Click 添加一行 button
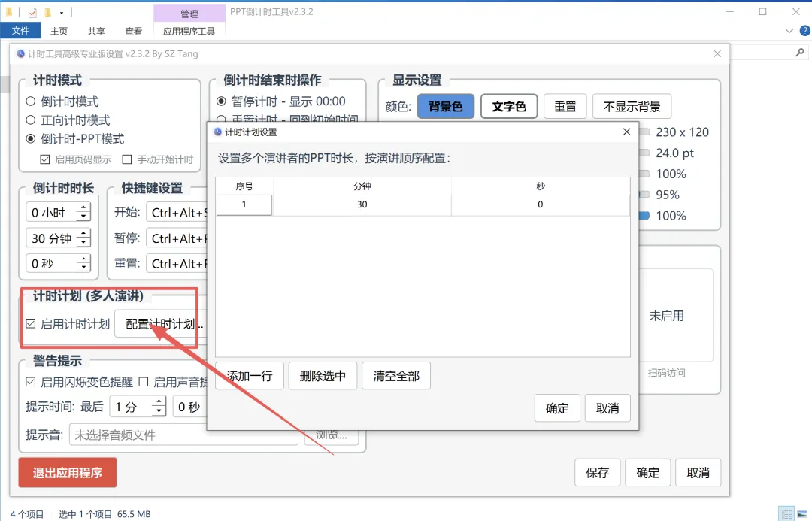 click(250, 376)
